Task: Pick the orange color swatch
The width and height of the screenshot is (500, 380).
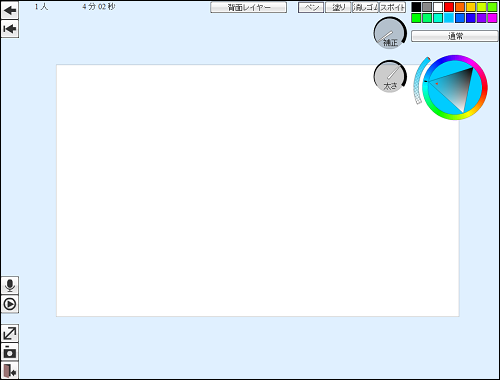Action: pyautogui.click(x=460, y=7)
